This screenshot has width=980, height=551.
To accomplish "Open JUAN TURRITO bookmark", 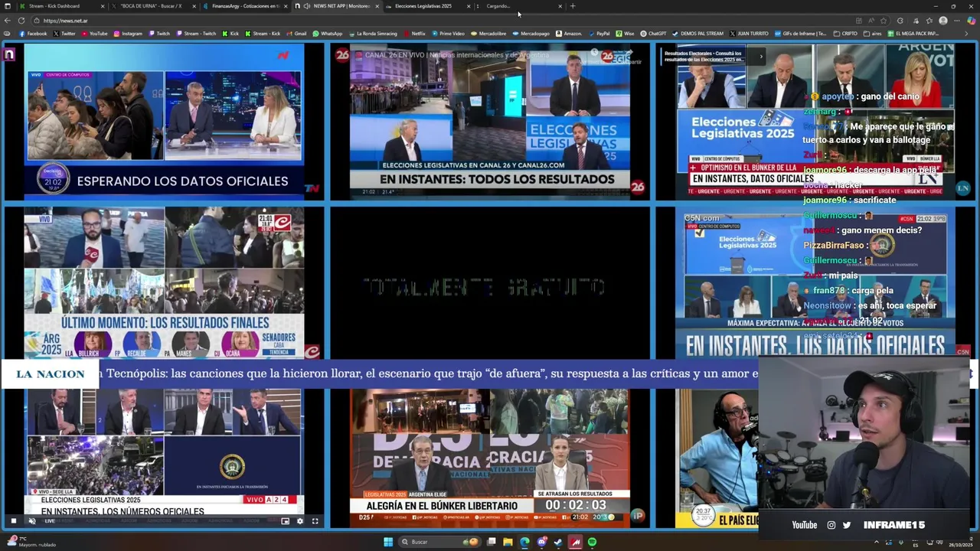I will coord(749,34).
